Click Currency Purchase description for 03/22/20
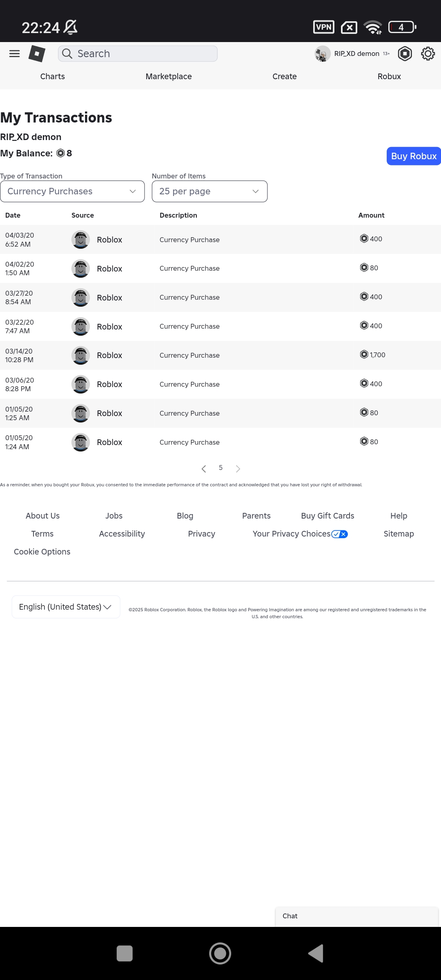 coord(189,326)
